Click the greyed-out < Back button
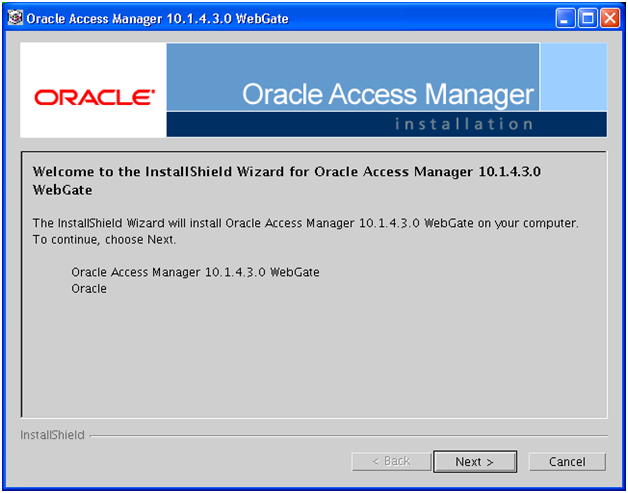 pyautogui.click(x=391, y=462)
